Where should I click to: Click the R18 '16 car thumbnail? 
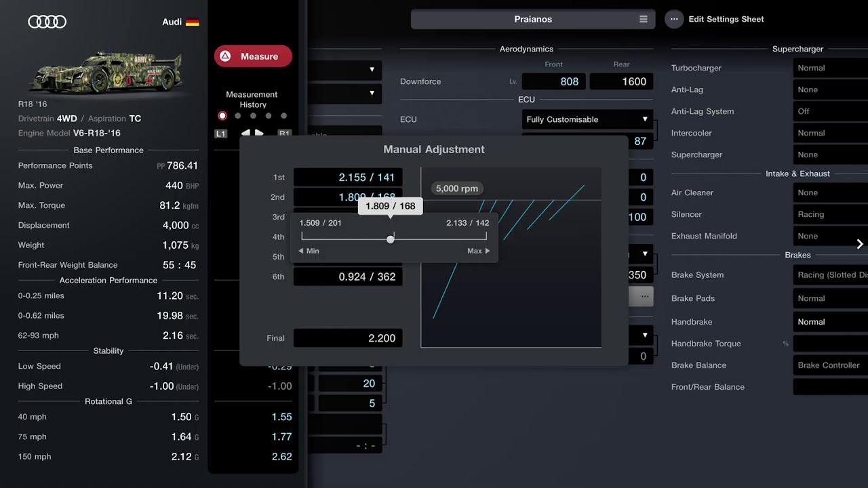(105, 72)
